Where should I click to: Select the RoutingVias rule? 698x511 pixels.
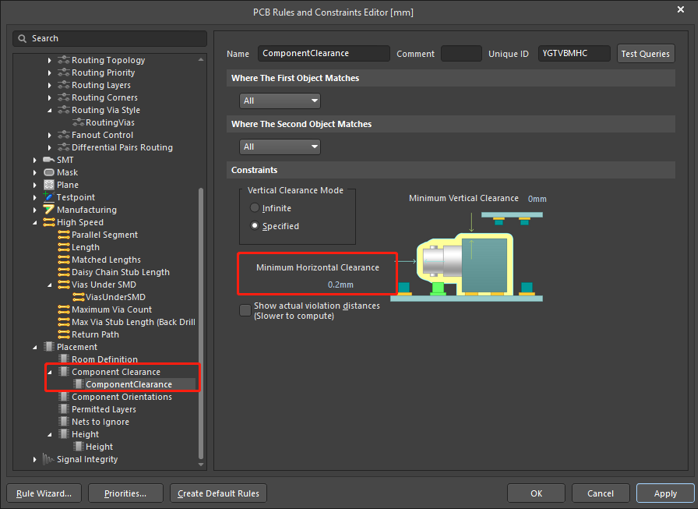tap(110, 122)
